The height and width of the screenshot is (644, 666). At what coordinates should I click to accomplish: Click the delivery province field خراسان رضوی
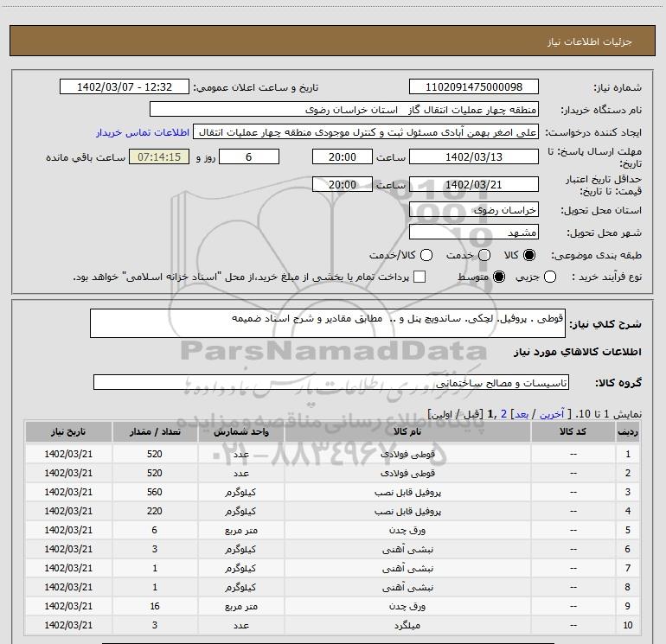pyautogui.click(x=473, y=210)
